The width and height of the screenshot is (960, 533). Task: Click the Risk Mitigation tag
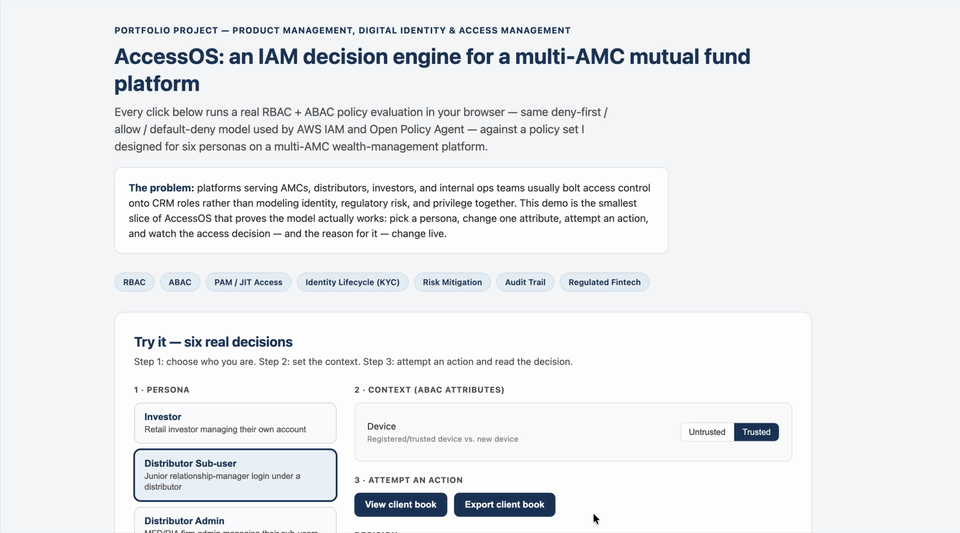(452, 282)
